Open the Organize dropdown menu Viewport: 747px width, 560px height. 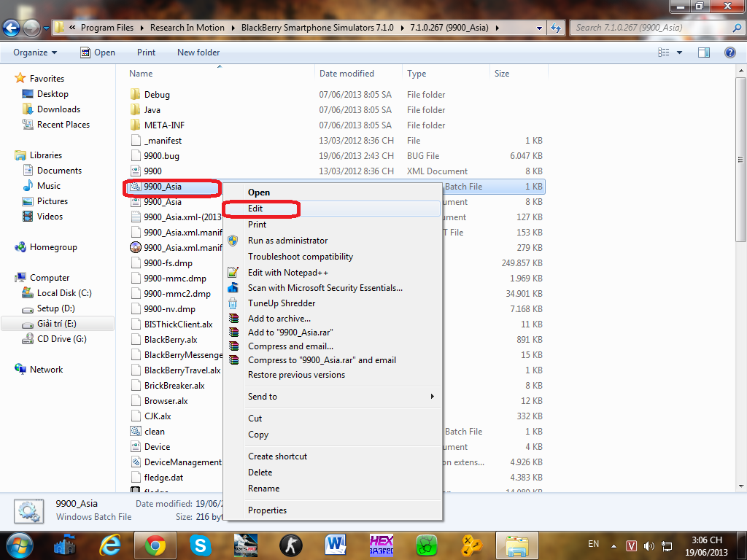[x=35, y=52]
